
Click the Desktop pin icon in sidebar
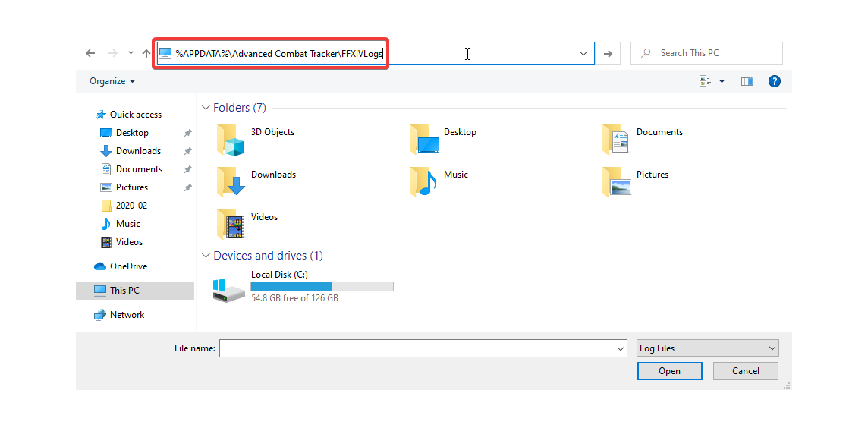point(187,133)
